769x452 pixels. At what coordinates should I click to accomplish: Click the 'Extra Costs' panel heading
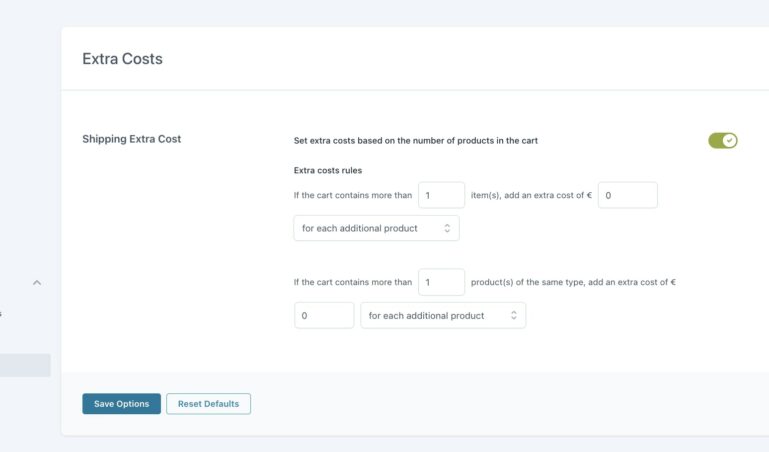pyautogui.click(x=122, y=59)
